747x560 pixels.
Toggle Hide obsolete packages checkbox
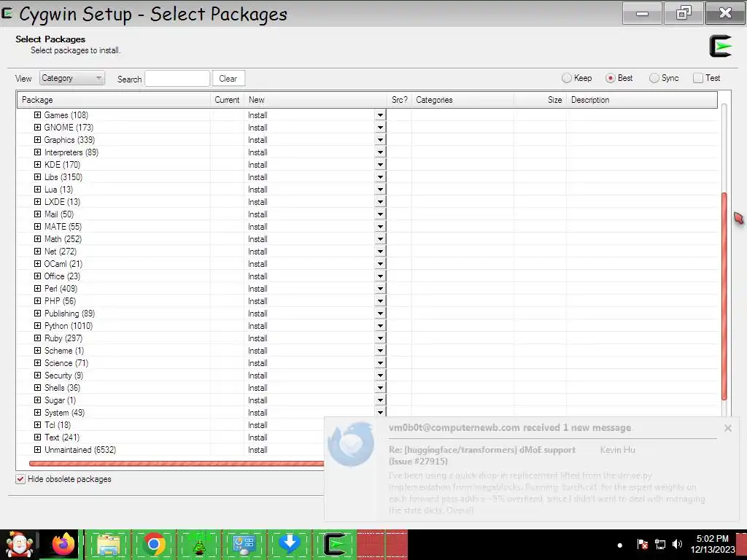point(20,479)
